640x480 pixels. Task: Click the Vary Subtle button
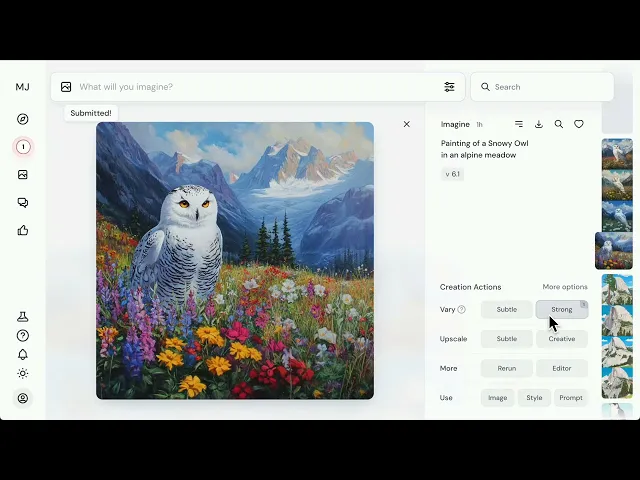[507, 309]
